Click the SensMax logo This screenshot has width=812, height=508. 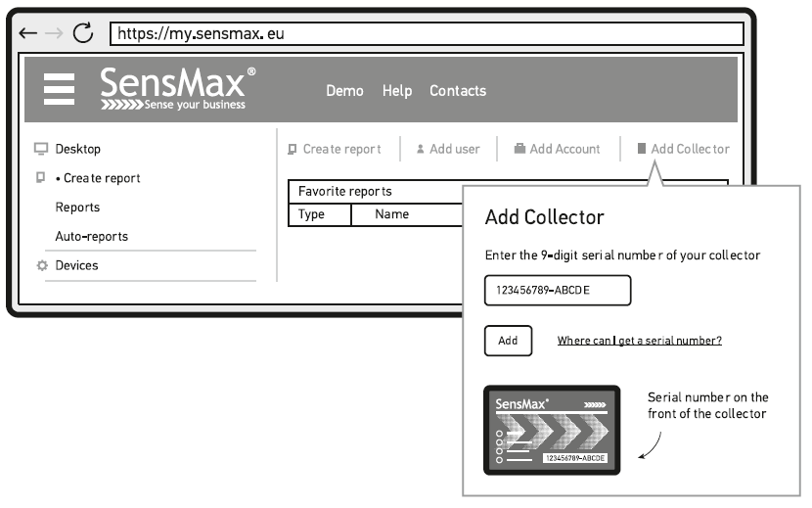coord(178,89)
